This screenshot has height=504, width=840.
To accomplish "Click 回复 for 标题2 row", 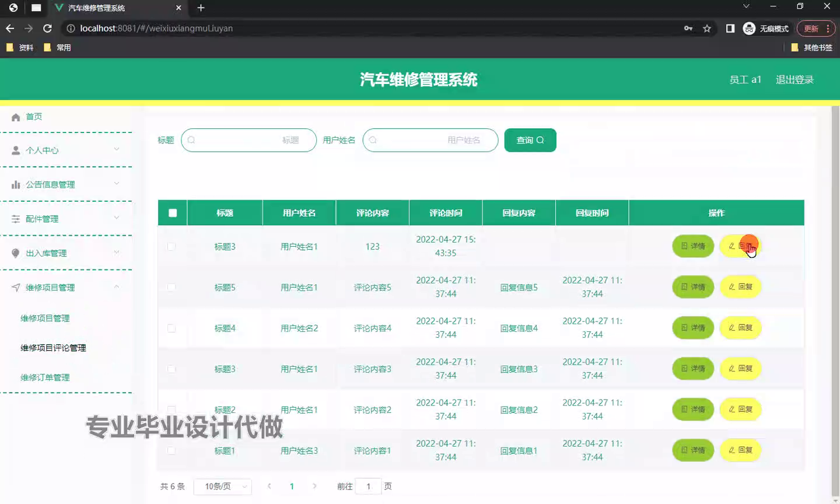I will [x=740, y=409].
